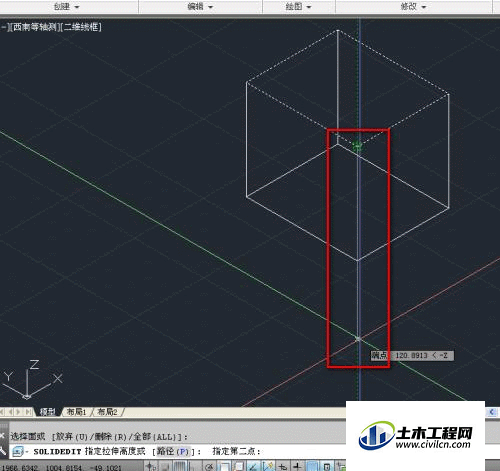Expand the 创建 ribbon panel
Screen dimensions: 500x471
point(67,6)
